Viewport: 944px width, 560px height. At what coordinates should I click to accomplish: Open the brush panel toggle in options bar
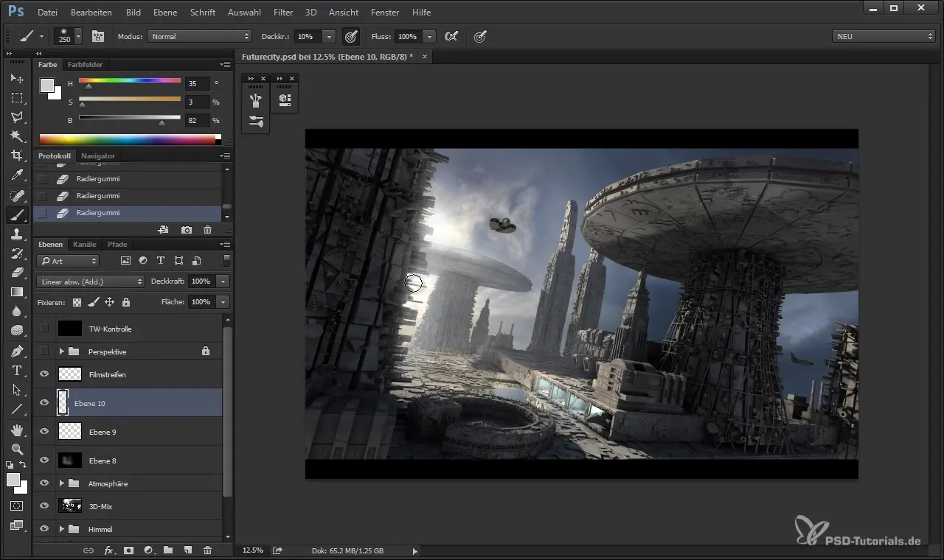pyautogui.click(x=97, y=36)
